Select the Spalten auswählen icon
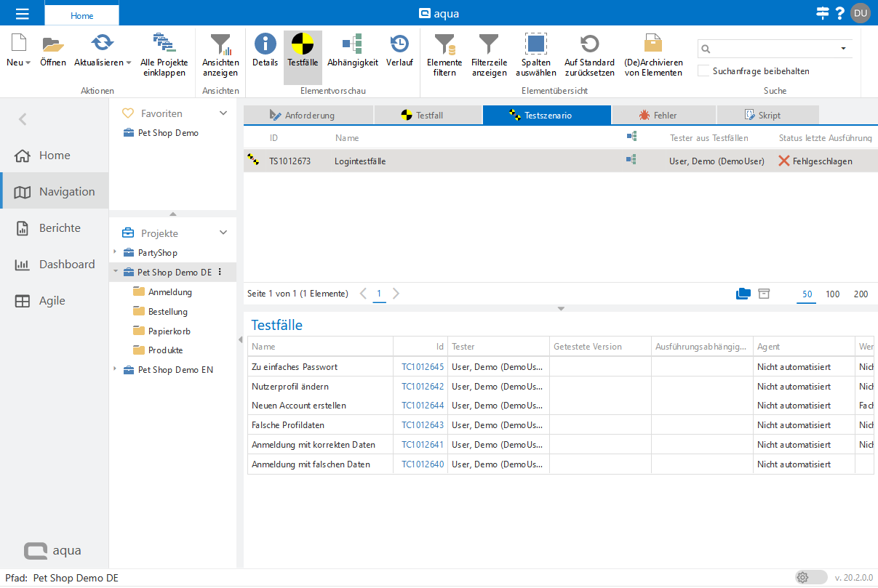Viewport: 878px width, 588px height. 536,45
